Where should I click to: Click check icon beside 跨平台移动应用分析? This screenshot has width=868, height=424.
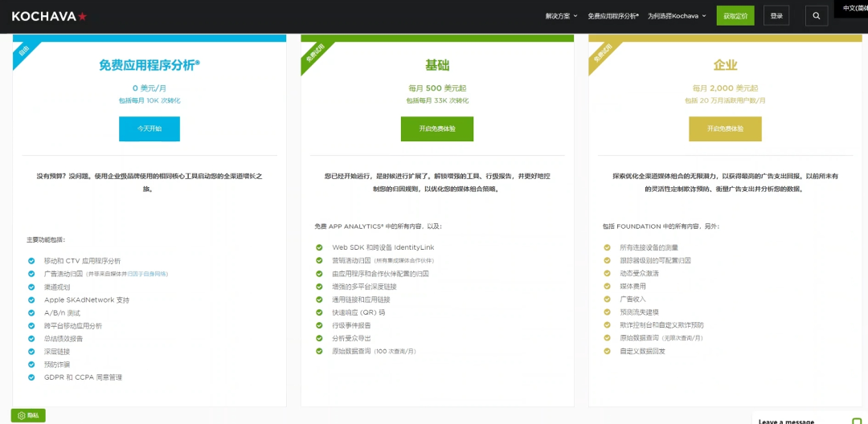(31, 325)
